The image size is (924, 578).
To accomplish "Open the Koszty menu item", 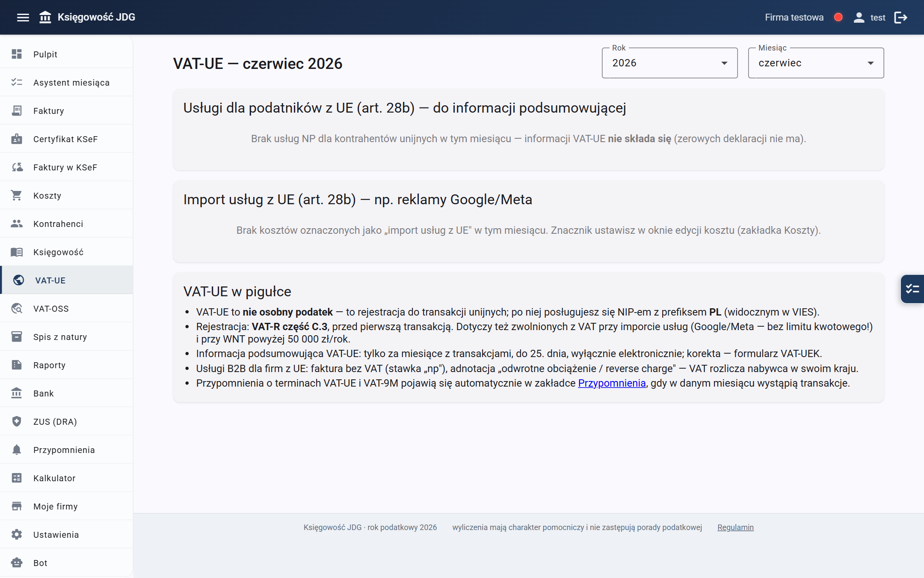I will [x=66, y=196].
